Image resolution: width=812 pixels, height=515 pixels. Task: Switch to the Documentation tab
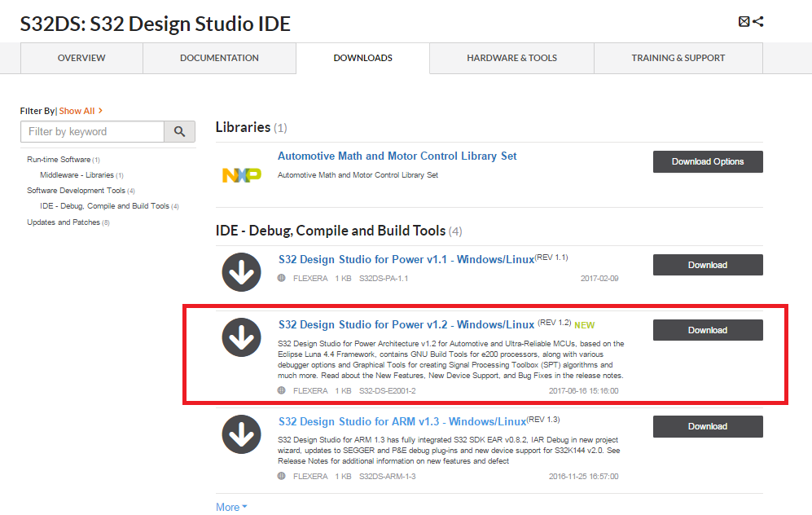pos(220,58)
